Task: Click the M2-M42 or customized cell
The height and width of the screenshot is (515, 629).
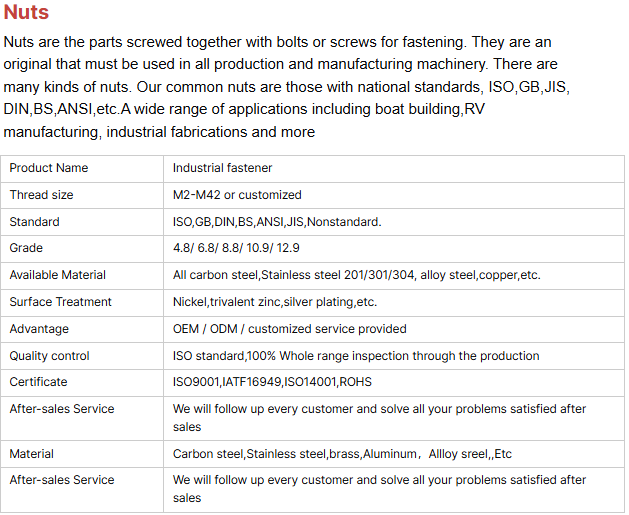Action: pyautogui.click(x=237, y=195)
